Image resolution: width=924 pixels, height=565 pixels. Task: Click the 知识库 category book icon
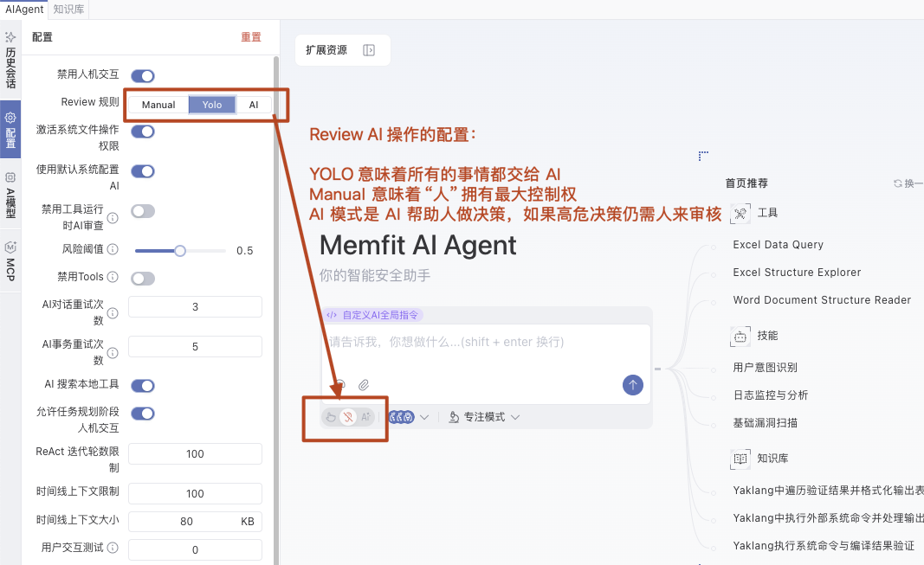pos(740,459)
